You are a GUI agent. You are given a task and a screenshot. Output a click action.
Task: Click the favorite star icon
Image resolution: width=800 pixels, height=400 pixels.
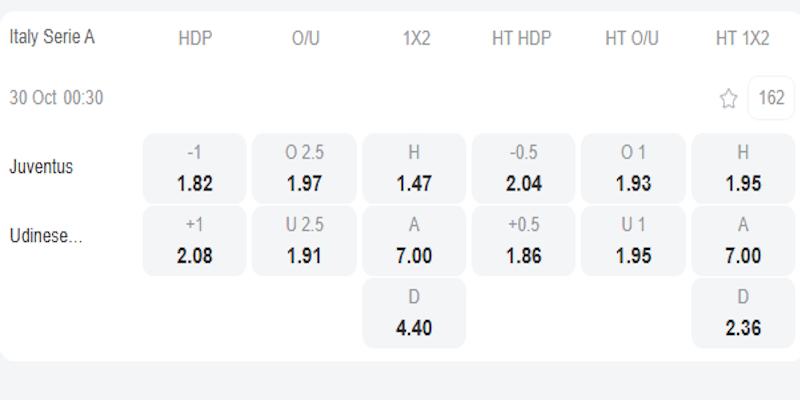(x=729, y=98)
